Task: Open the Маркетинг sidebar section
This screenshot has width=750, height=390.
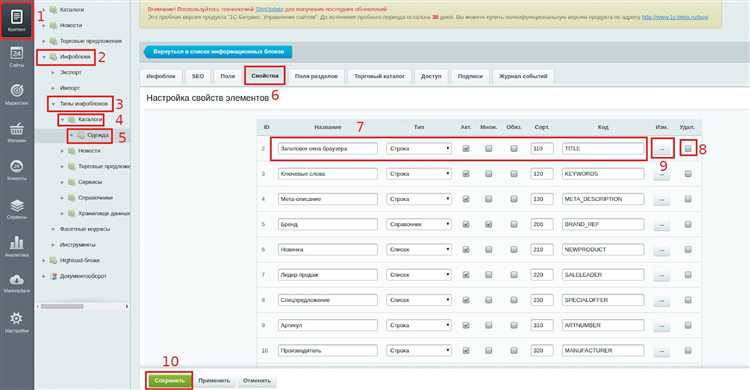Action: pyautogui.click(x=17, y=94)
